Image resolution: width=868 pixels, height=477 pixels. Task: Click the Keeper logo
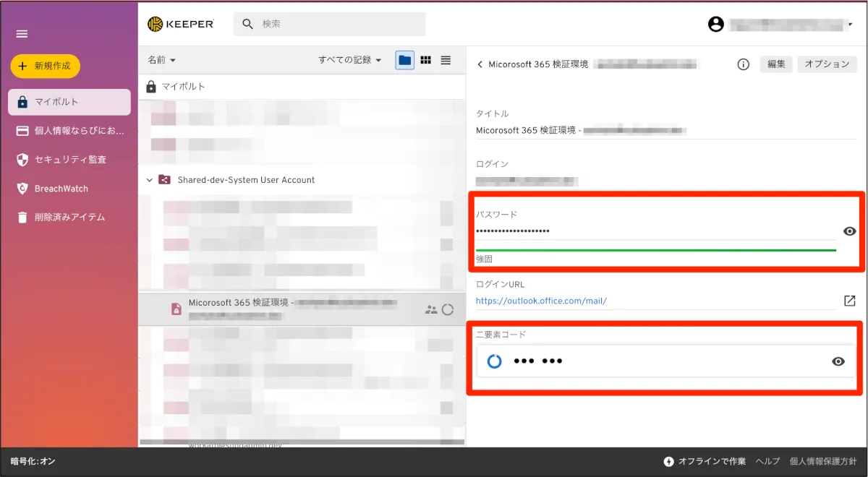coord(181,24)
